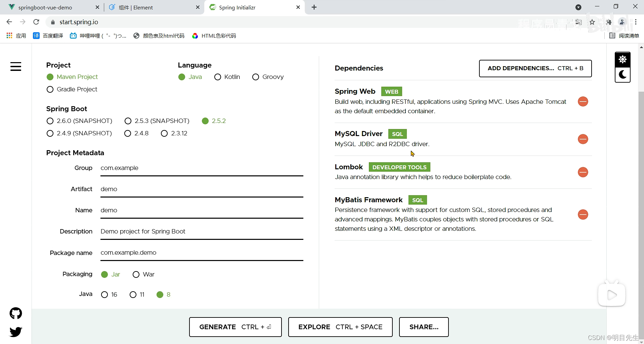
Task: Open the Baidu Translate bookmark
Action: [48, 36]
